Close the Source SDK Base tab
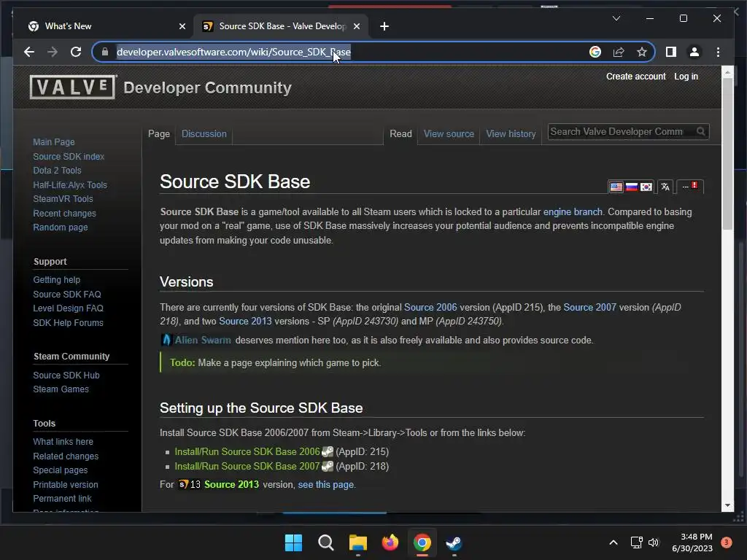Screen dimensions: 747x560 pyautogui.click(x=356, y=26)
